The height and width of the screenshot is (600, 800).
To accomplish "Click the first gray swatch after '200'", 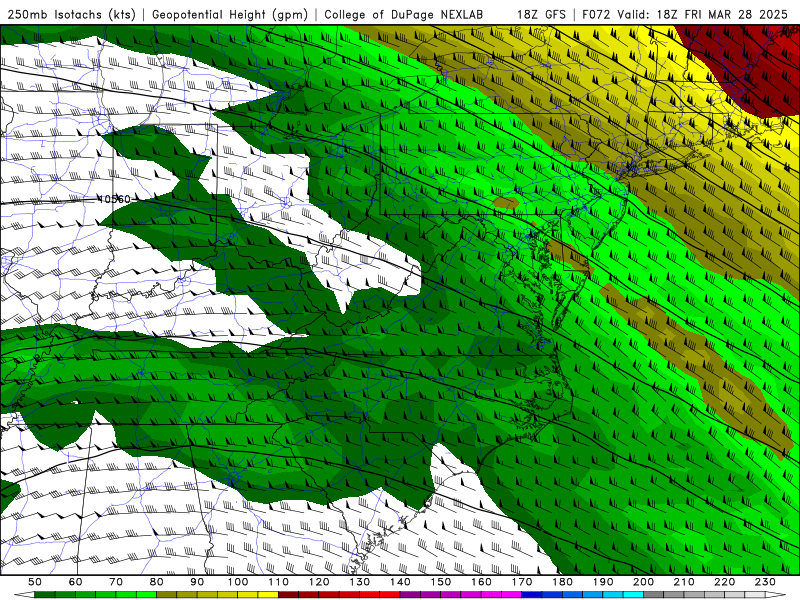I will click(x=654, y=595).
